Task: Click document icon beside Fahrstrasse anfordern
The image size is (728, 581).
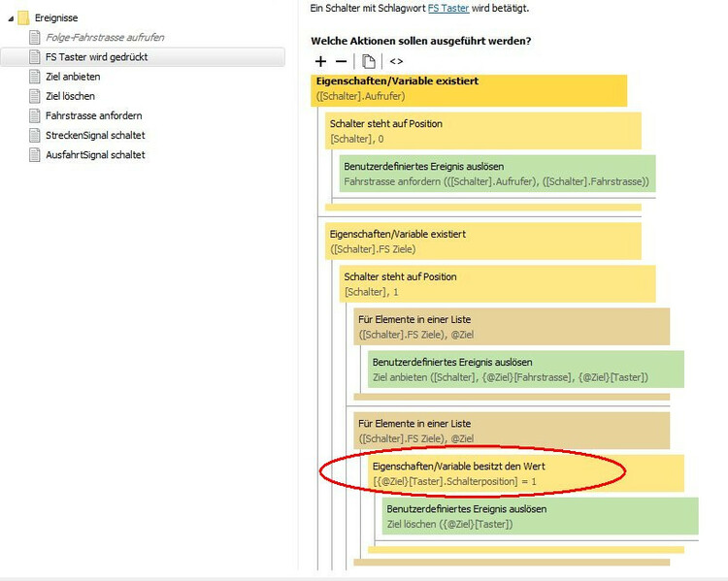Action: click(x=34, y=115)
